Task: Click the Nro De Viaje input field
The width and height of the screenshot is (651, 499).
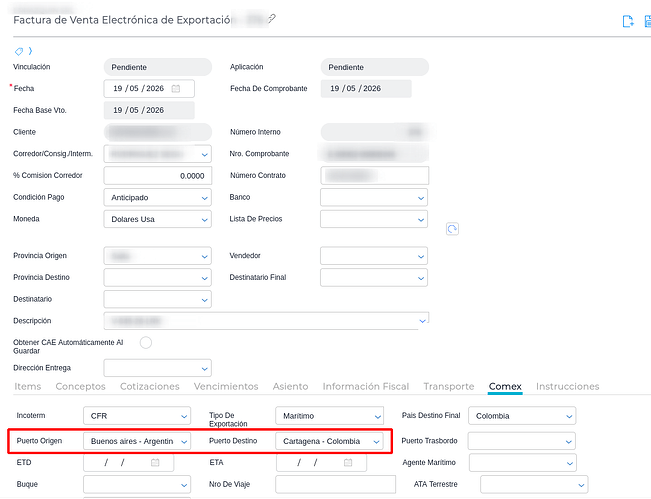Action: [x=335, y=484]
